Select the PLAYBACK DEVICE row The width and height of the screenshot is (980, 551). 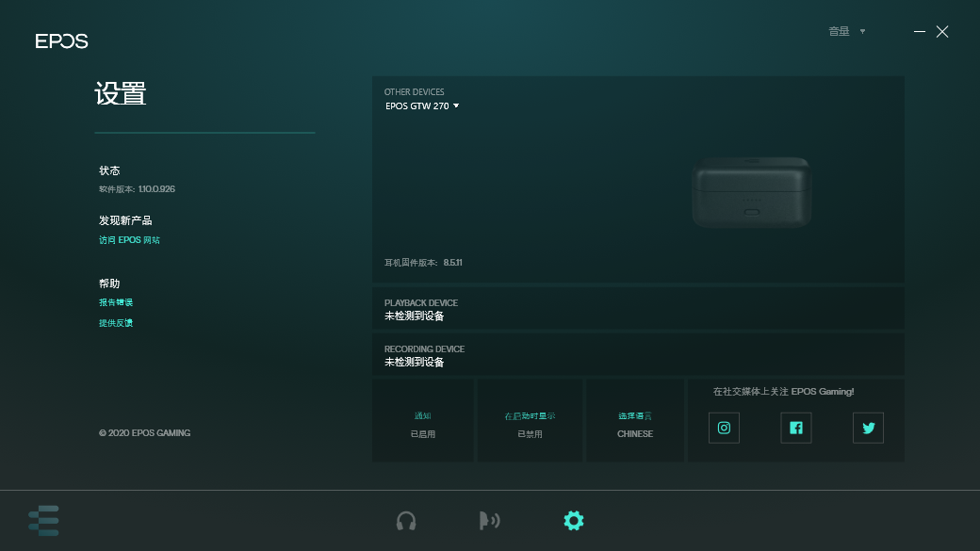[x=638, y=309]
